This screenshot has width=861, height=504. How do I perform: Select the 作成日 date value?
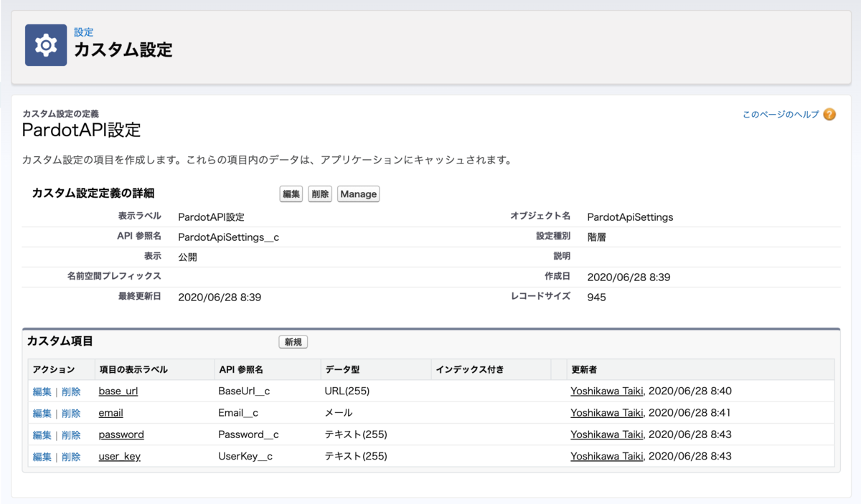(629, 277)
